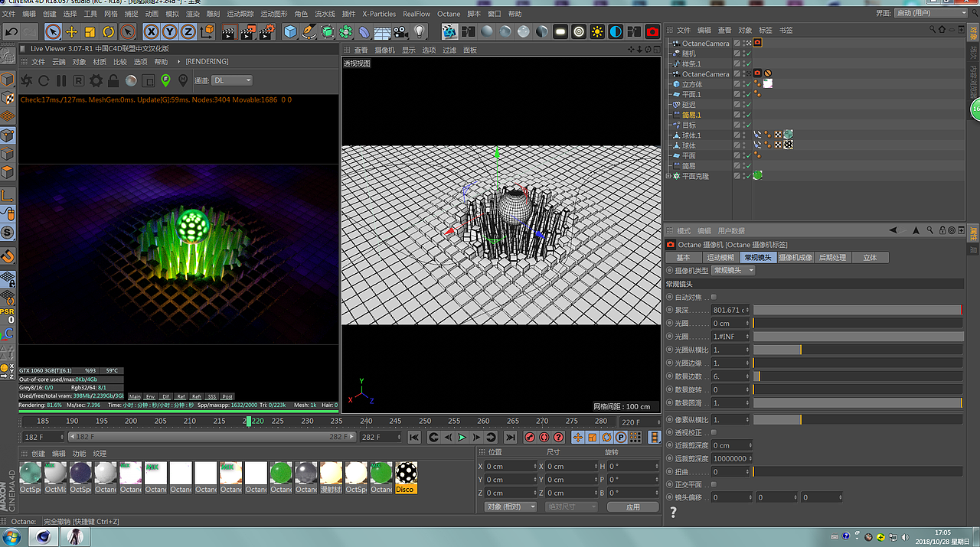Click the green material tag on 平面克隆
The width and height of the screenshot is (980, 547).
[757, 176]
